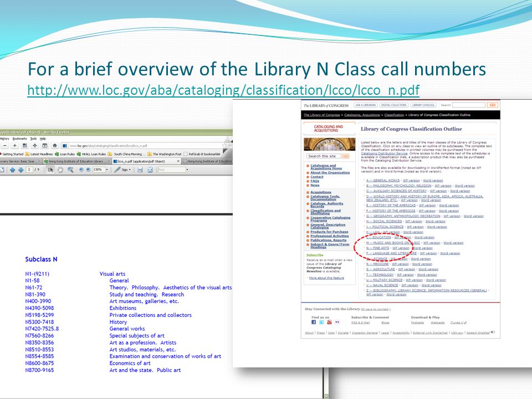
Task: Click the PDF zoom in round button
Action: click(x=88, y=170)
